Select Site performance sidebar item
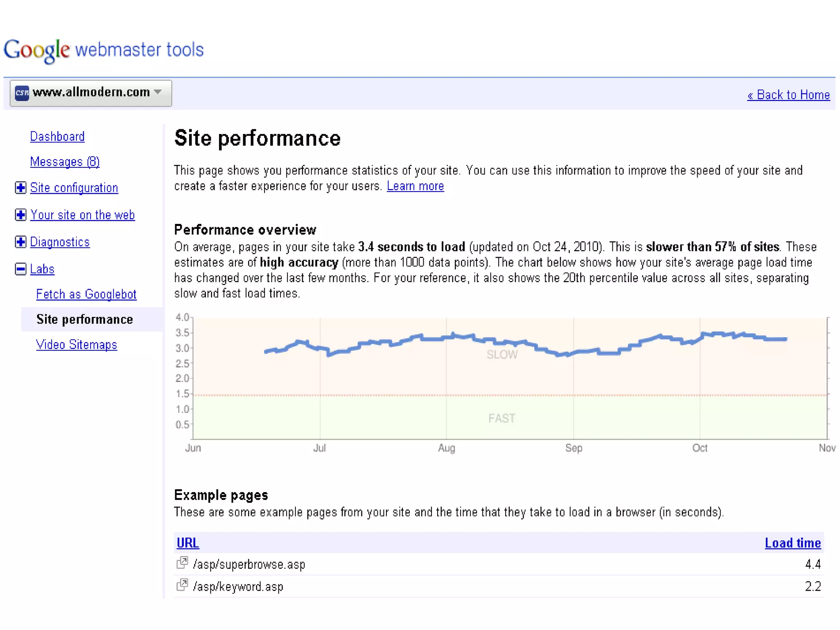 tap(84, 320)
